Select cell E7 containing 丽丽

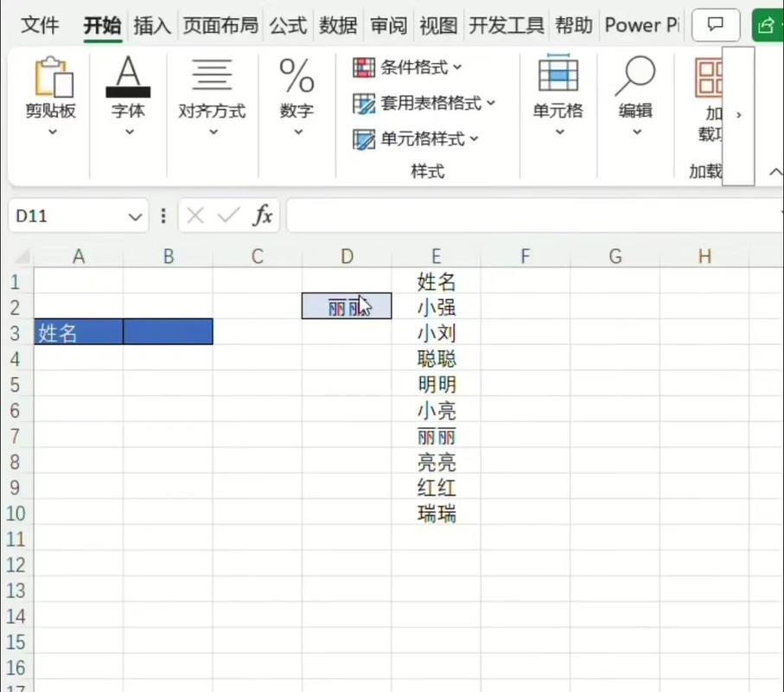[x=436, y=436]
